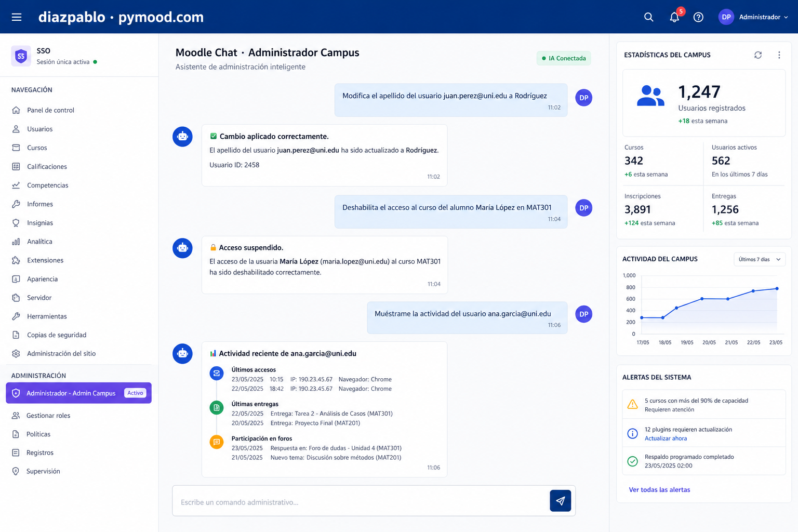The width and height of the screenshot is (798, 532).
Task: Click the backup completed check icon
Action: click(x=633, y=461)
